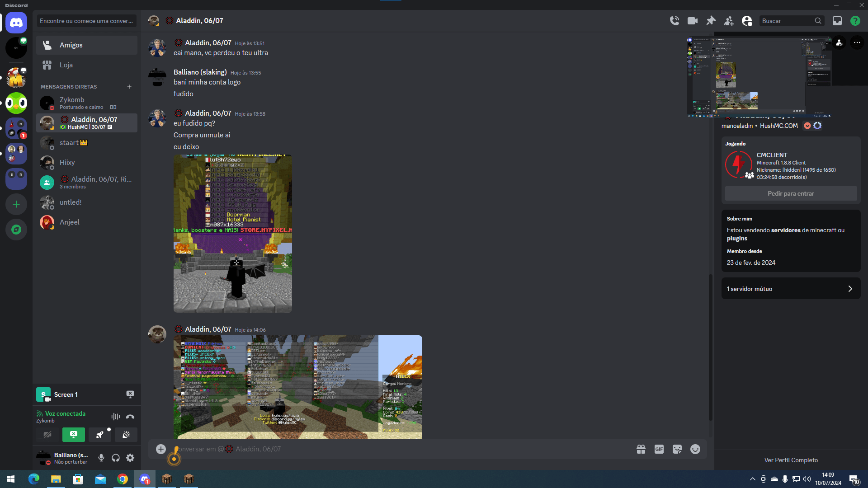Click the Pedir para entrar button
This screenshot has height=488, width=868.
[791, 193]
